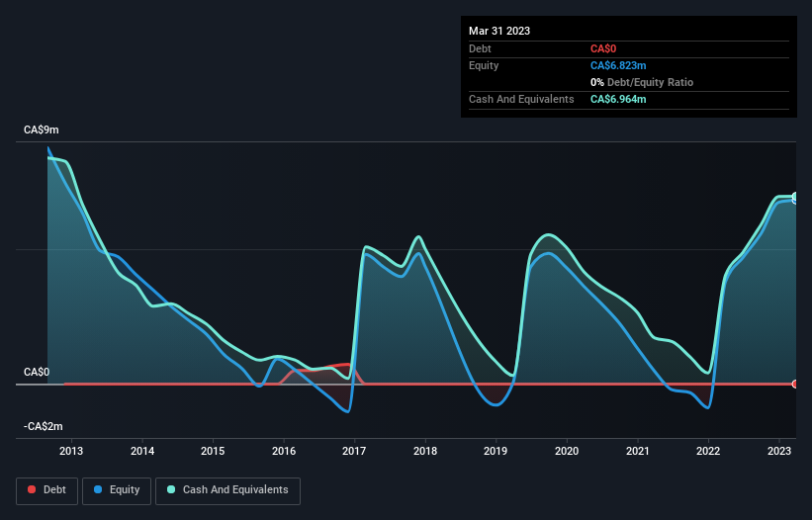
Task: Select the Cash And Equivalents endpoint marker
Action: (x=795, y=197)
